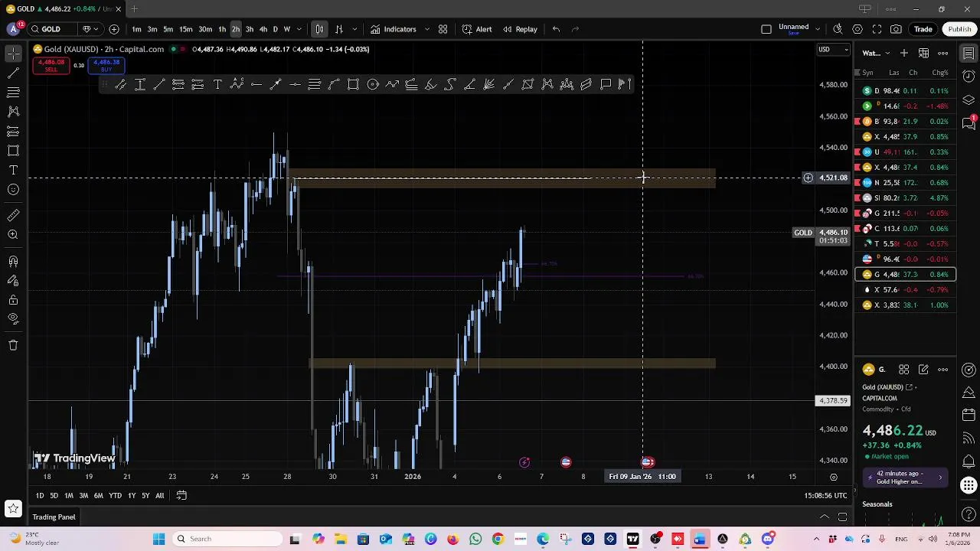Open the text tool in left sidebar

13,170
